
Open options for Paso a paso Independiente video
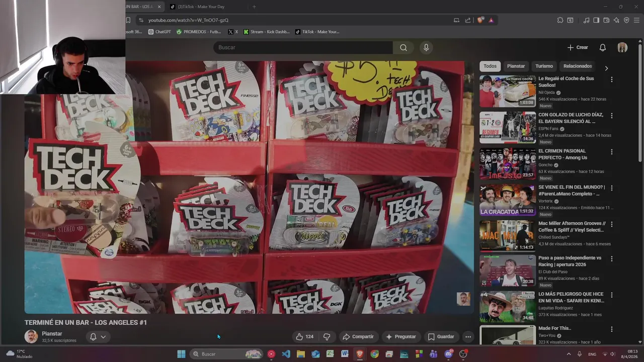pyautogui.click(x=612, y=259)
